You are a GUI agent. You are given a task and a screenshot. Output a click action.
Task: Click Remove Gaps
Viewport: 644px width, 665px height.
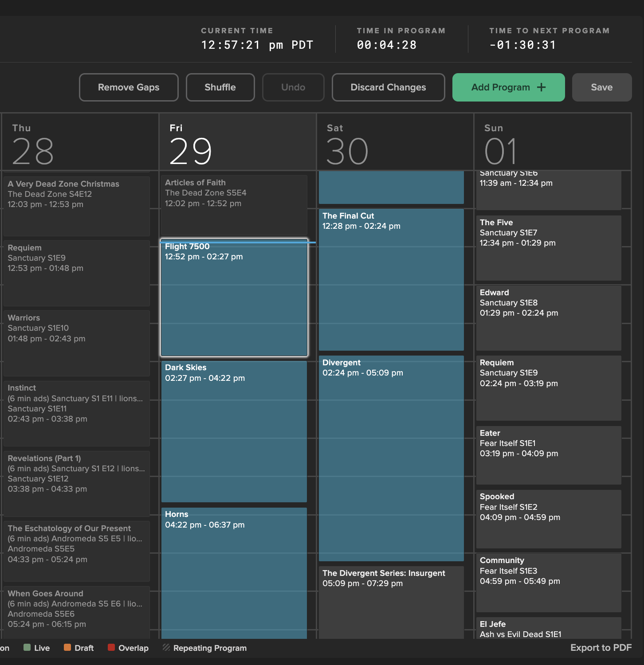128,87
